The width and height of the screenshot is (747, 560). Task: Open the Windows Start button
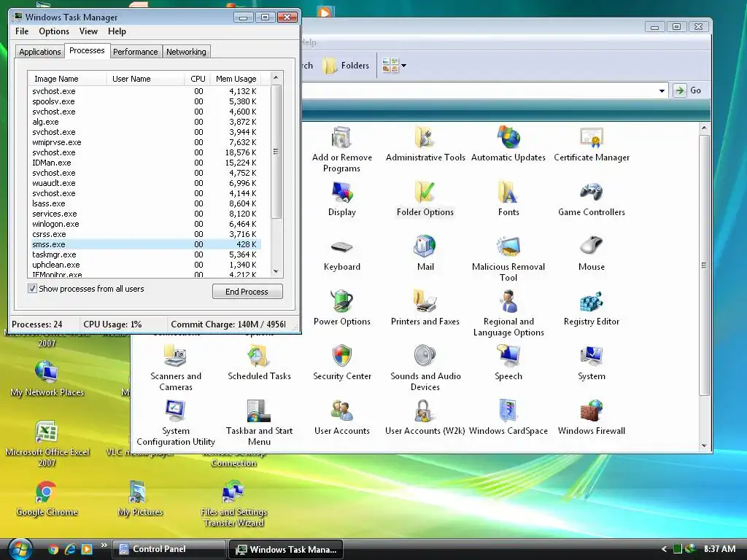tap(20, 548)
